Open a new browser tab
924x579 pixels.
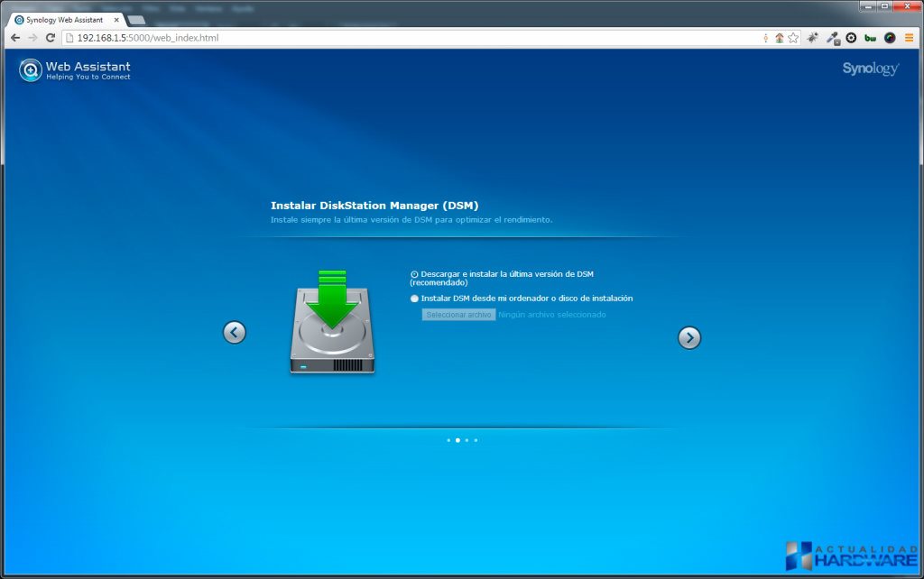click(x=136, y=20)
